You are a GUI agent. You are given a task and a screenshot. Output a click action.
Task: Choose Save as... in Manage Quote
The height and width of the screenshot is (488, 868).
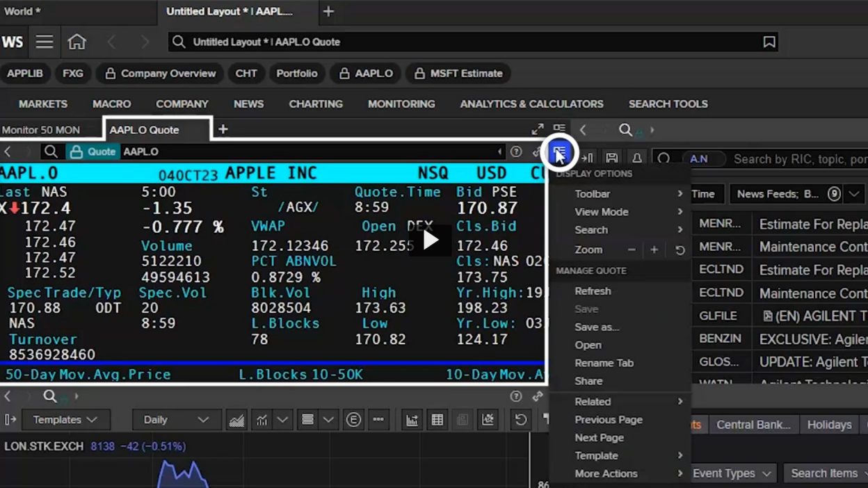point(597,327)
